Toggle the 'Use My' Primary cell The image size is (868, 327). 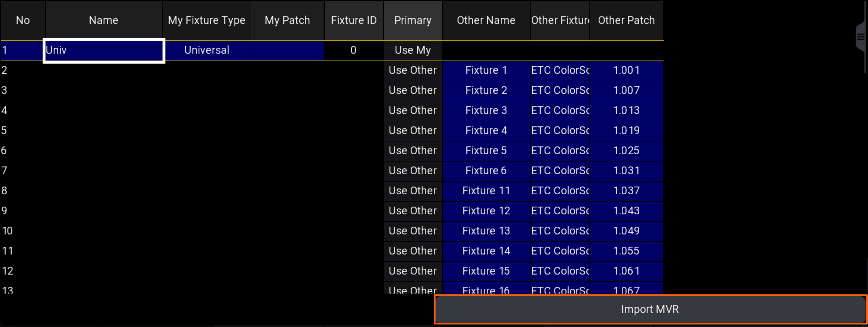point(412,50)
